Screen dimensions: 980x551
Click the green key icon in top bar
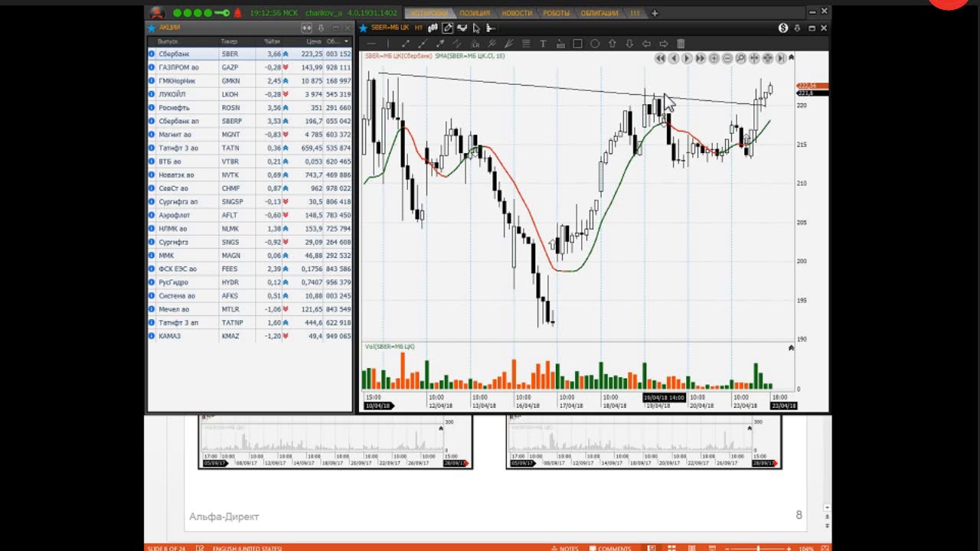tap(222, 13)
